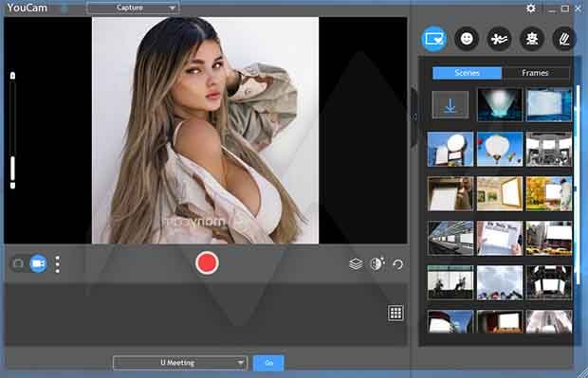The width and height of the screenshot is (588, 378).
Task: Select the blue sky billboard scene in last row
Action: [450, 321]
